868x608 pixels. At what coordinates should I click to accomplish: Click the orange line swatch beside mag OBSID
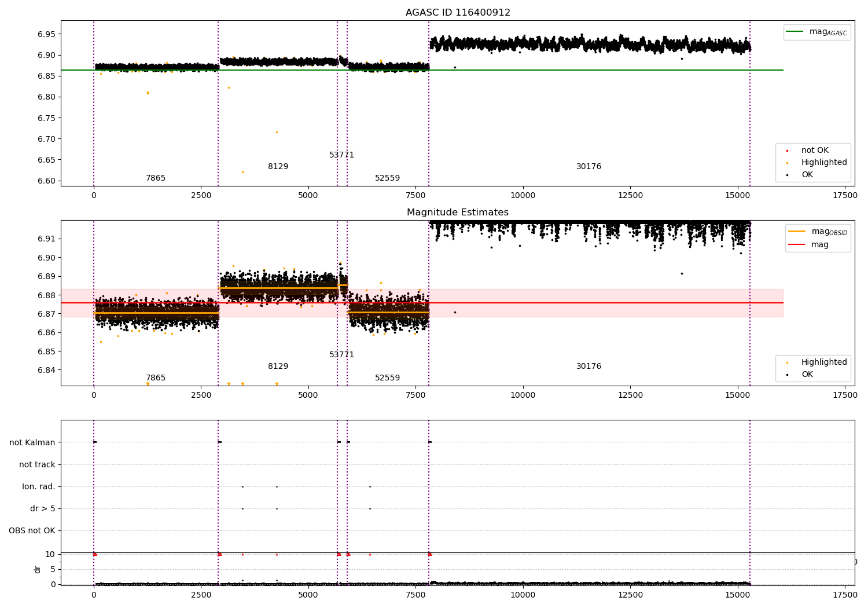pos(797,232)
